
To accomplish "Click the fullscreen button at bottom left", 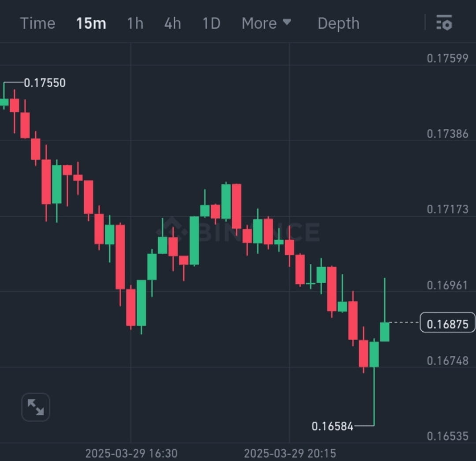I will [x=36, y=407].
